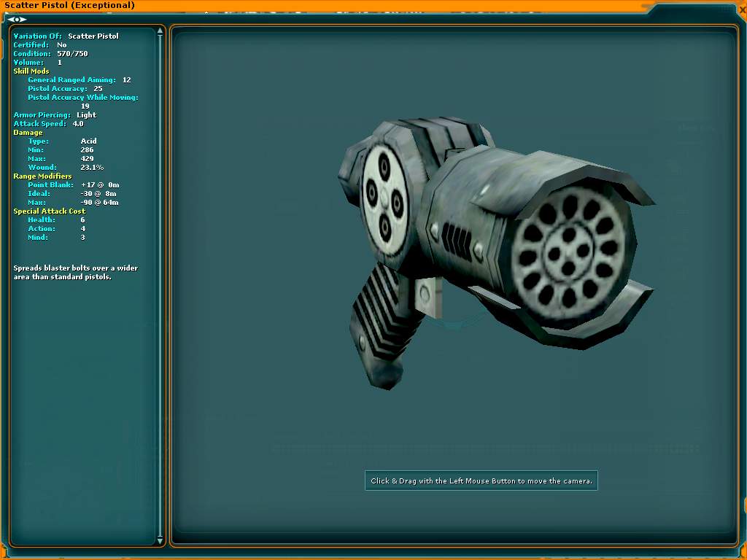Select the damage type value "Acid"

(88, 141)
